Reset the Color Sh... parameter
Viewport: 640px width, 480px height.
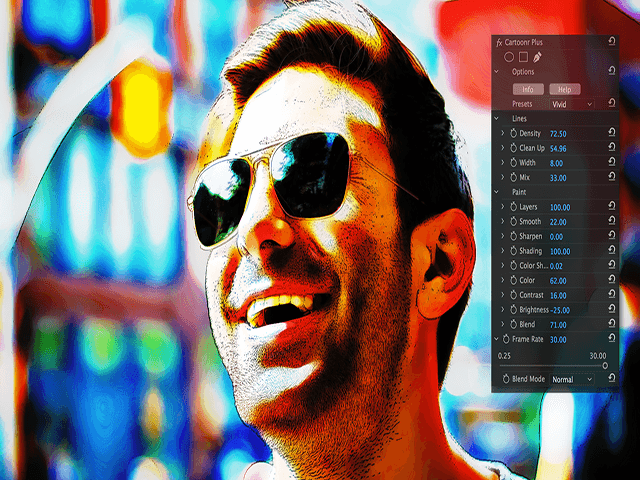point(611,264)
